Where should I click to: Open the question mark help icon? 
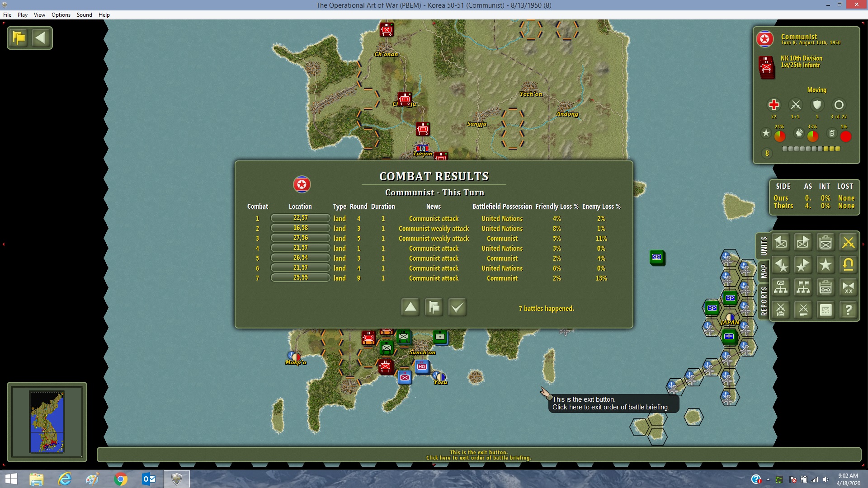848,310
